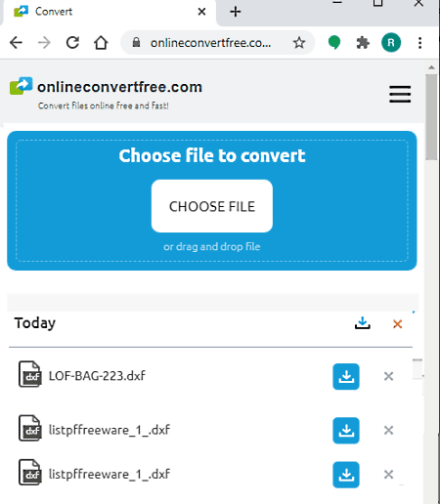Bookmark the page with the star icon
440x504 pixels.
click(x=298, y=43)
